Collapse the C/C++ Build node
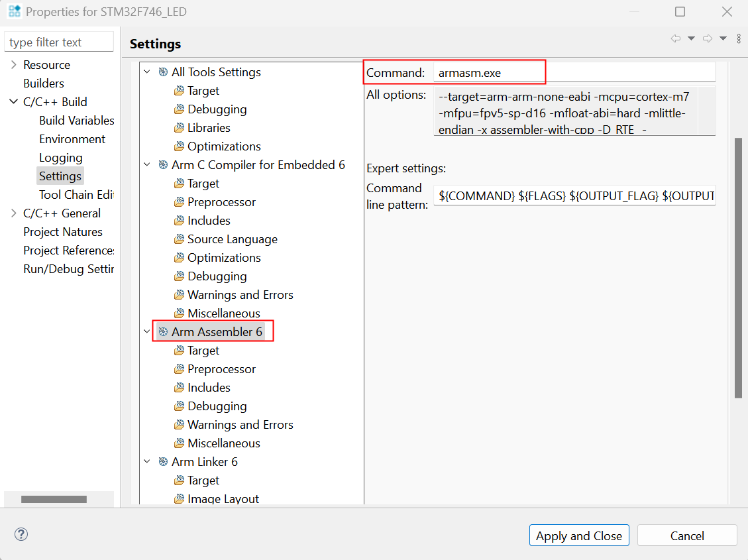 (x=13, y=102)
